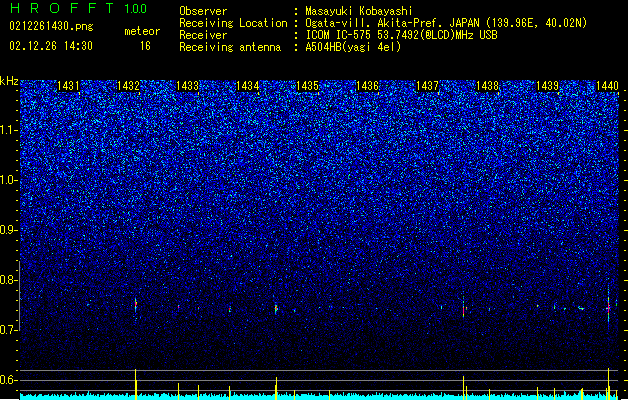Click the 1432 time axis marker
Viewport: 629px width, 400px height.
[x=128, y=85]
